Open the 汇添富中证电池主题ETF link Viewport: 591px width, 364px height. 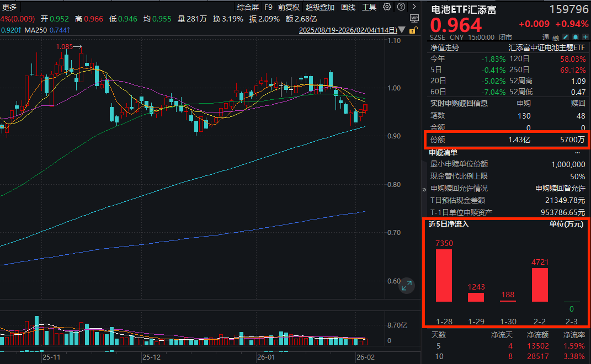tap(547, 47)
